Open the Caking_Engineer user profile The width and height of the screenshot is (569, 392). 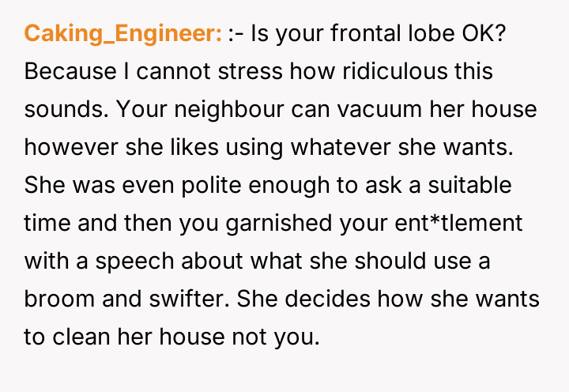pos(123,33)
